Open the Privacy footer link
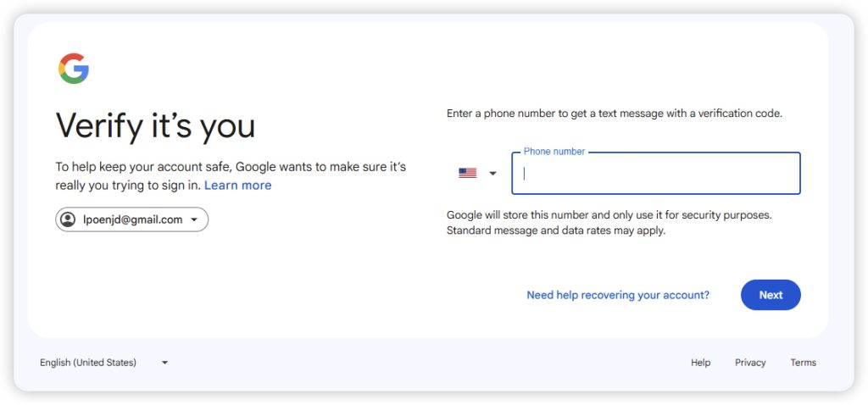Viewport: 868px width, 405px height. 750,363
